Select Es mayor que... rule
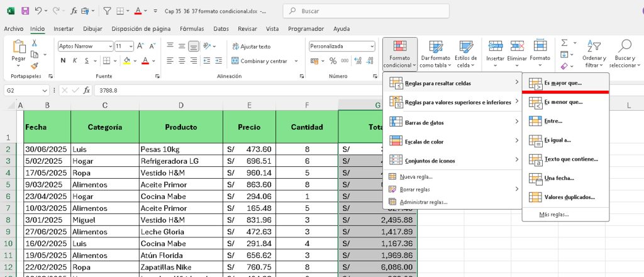The width and height of the screenshot is (644, 277). click(565, 83)
